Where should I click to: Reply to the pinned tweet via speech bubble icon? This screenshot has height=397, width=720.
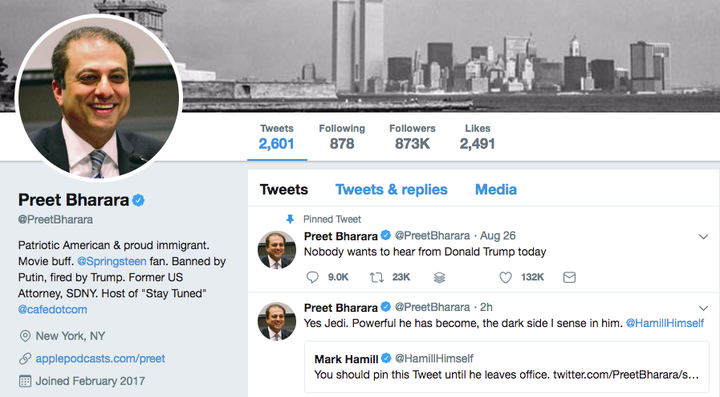[313, 277]
